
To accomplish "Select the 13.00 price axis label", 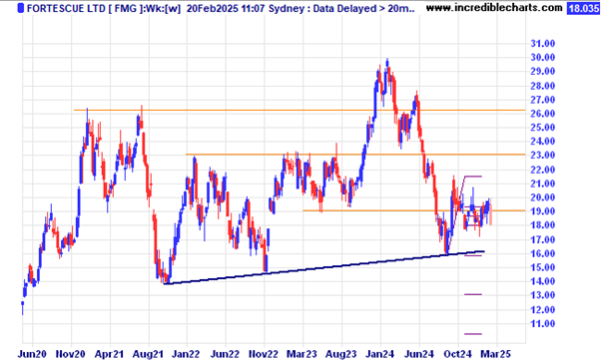I will tap(543, 295).
